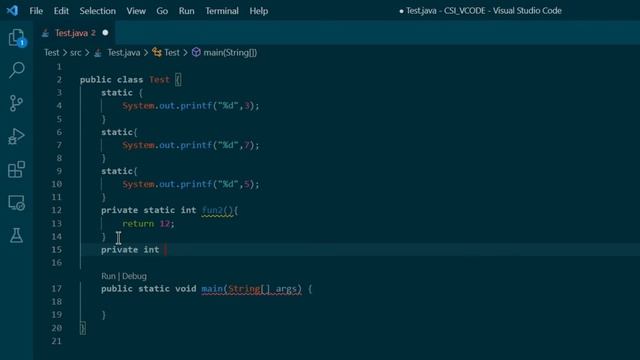The image size is (640, 360).
Task: Click 'public class Test' declaration text
Action: coord(124,80)
